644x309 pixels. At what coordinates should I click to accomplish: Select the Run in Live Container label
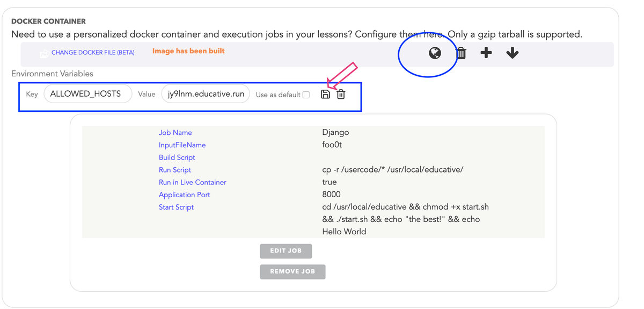pyautogui.click(x=192, y=182)
